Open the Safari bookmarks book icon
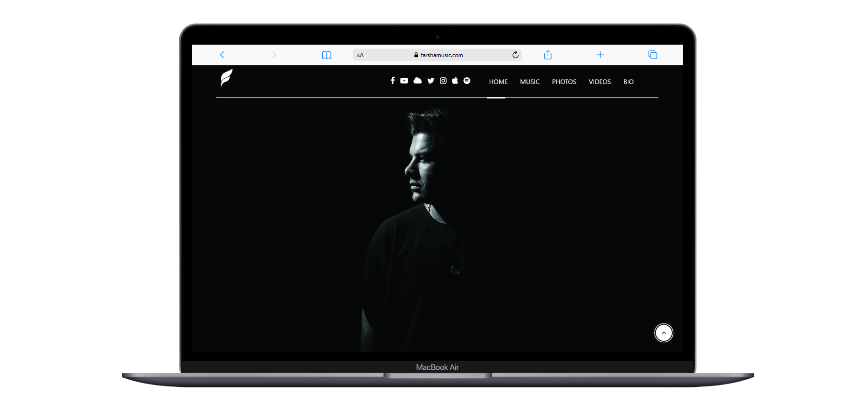868x409 pixels. (x=327, y=55)
